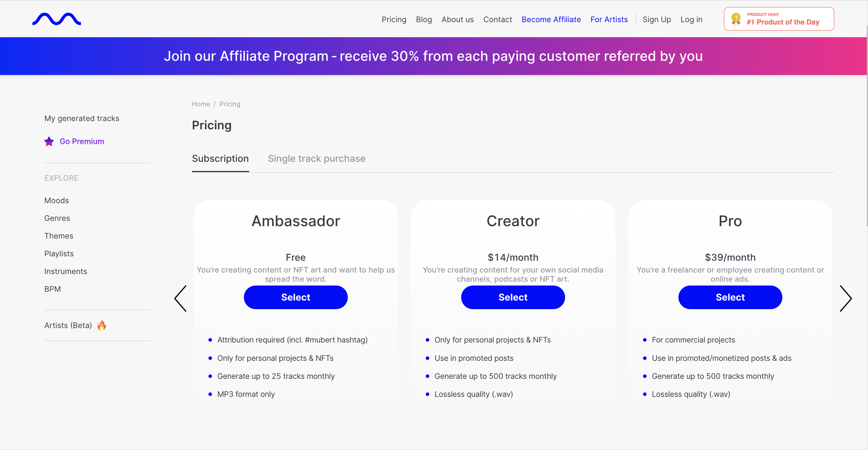This screenshot has height=450, width=868.
Task: Click the BPM sidebar navigation icon
Action: coord(52,288)
